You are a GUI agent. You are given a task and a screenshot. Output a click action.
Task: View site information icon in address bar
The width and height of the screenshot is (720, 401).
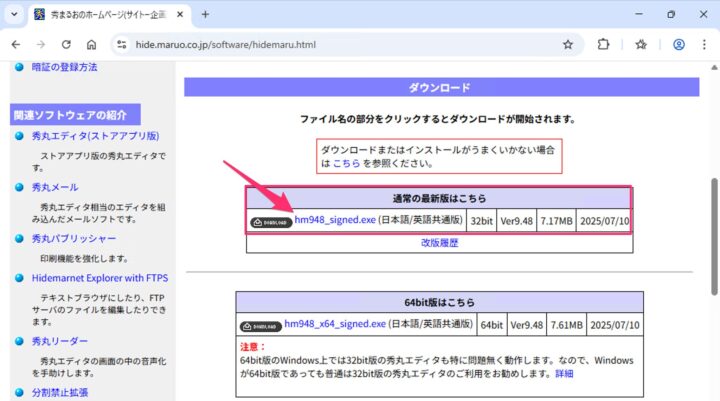tap(122, 45)
